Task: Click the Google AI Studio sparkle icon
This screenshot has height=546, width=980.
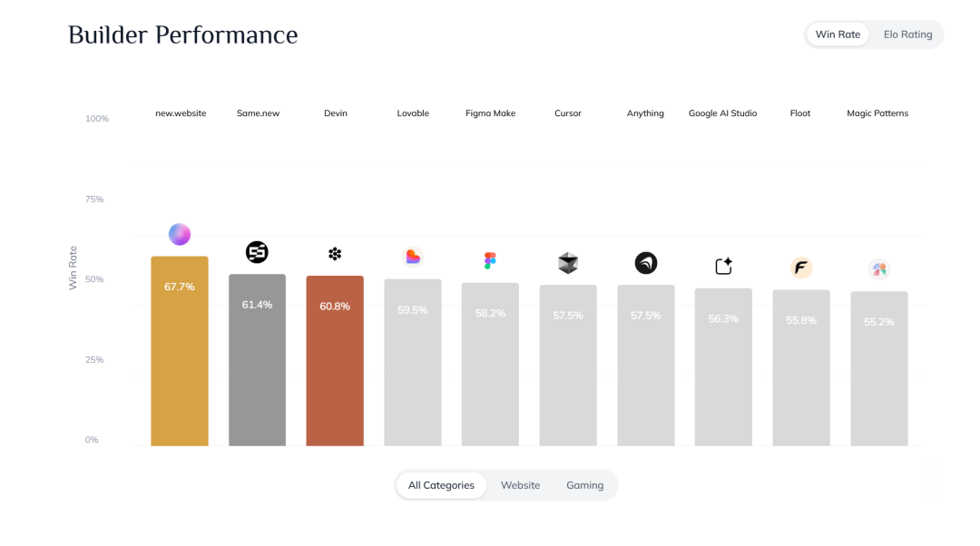Action: 723,267
